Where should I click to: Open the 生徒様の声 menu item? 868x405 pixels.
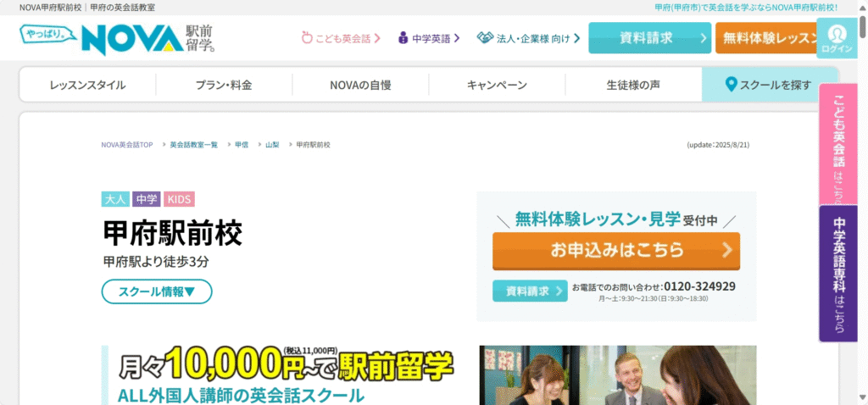coord(633,85)
